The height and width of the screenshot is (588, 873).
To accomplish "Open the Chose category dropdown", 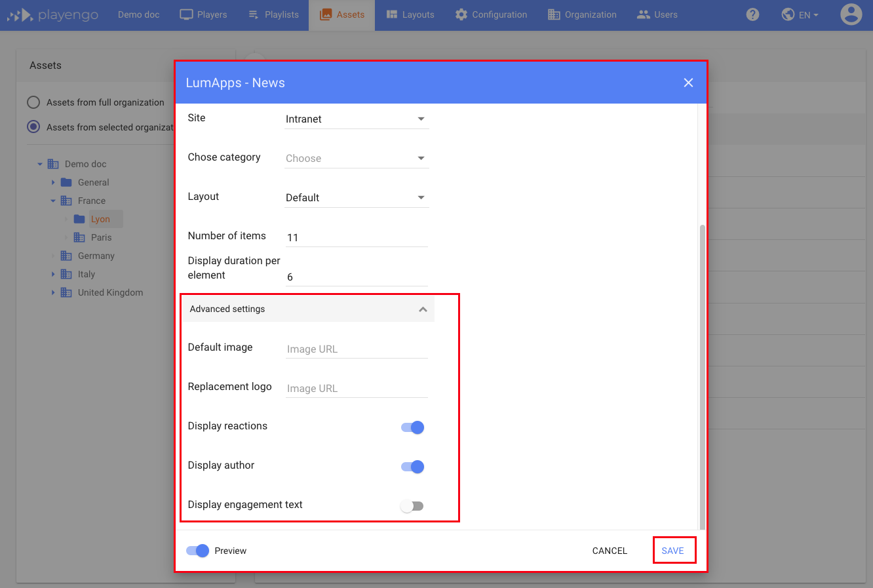I will point(357,158).
